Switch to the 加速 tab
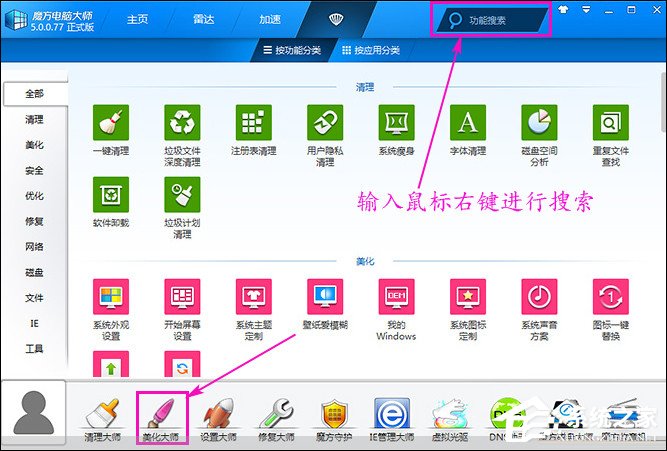Viewport: 667px width, 451px height. [270, 20]
